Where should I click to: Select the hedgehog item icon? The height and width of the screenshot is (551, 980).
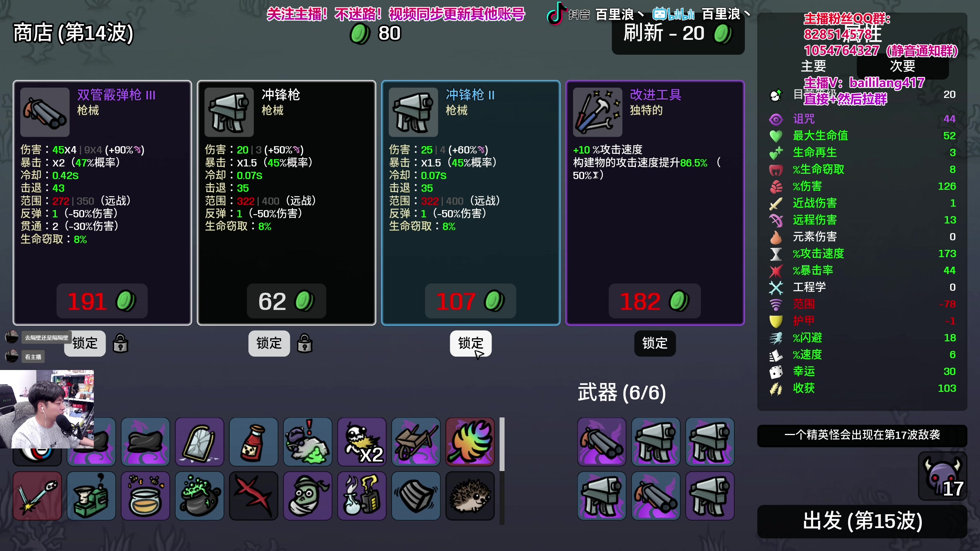pyautogui.click(x=470, y=496)
